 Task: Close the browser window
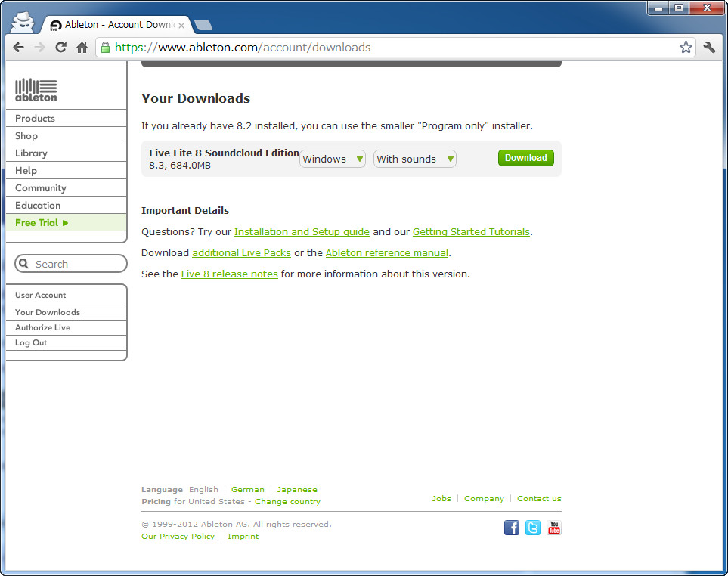(x=707, y=8)
